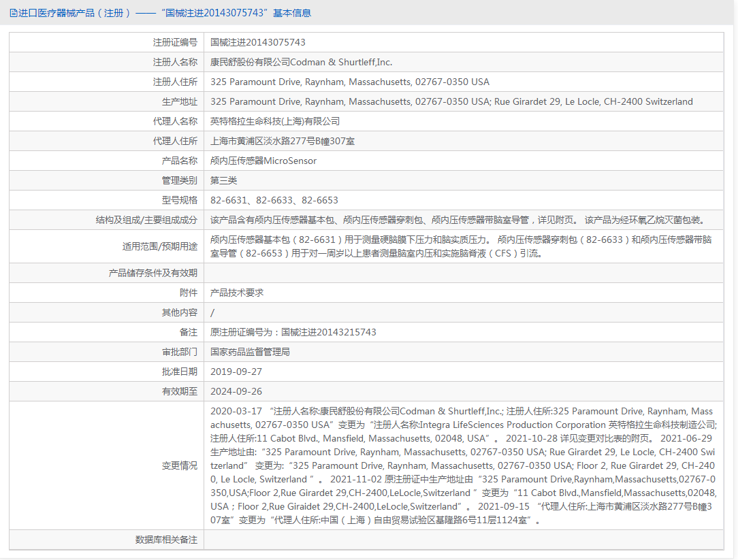738x560 pixels.
Task: Click attachment value 产品技术要求
Action: pyautogui.click(x=237, y=293)
